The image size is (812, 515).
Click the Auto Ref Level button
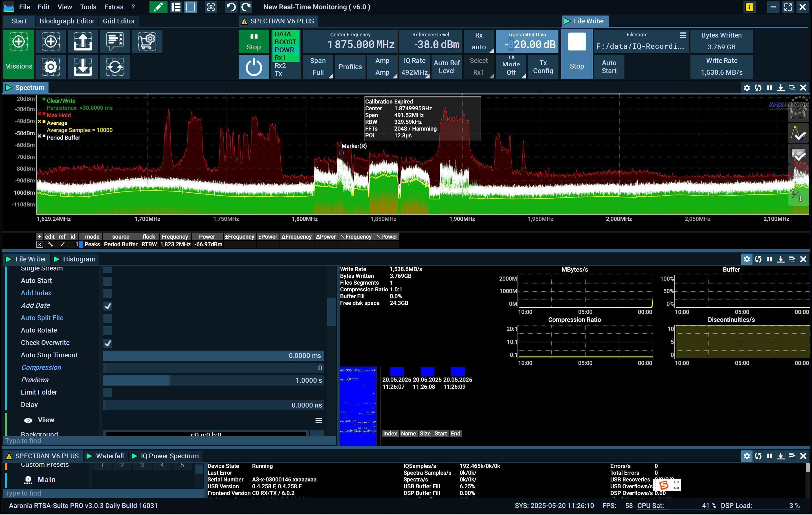pyautogui.click(x=446, y=67)
